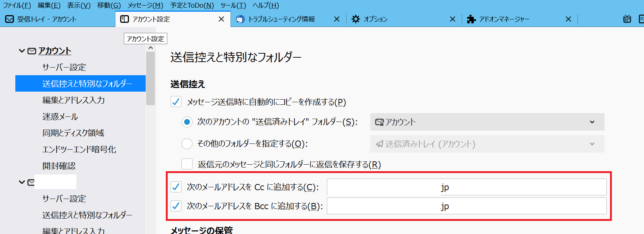This screenshot has height=234, width=644.
Task: Open the ツール(T) menu
Action: pos(233,5)
